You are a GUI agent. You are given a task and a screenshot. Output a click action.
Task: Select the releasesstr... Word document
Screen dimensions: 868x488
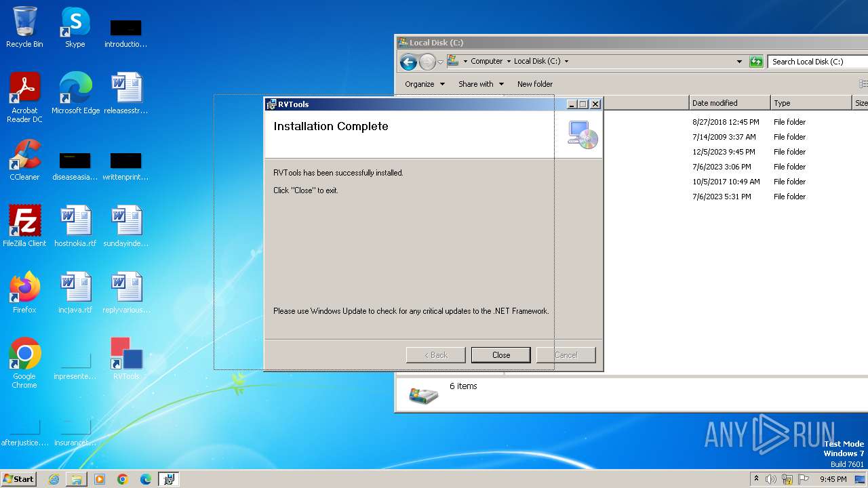[126, 94]
